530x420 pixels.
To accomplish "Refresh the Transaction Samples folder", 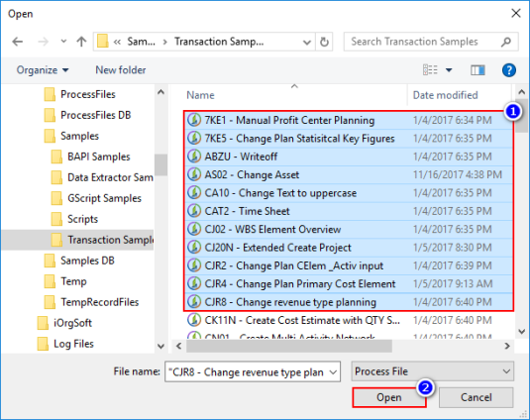I will point(324,42).
